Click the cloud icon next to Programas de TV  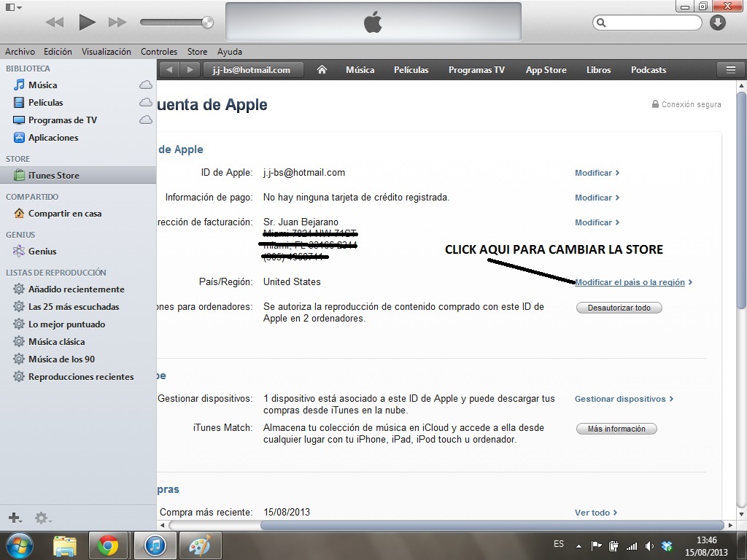click(x=146, y=120)
